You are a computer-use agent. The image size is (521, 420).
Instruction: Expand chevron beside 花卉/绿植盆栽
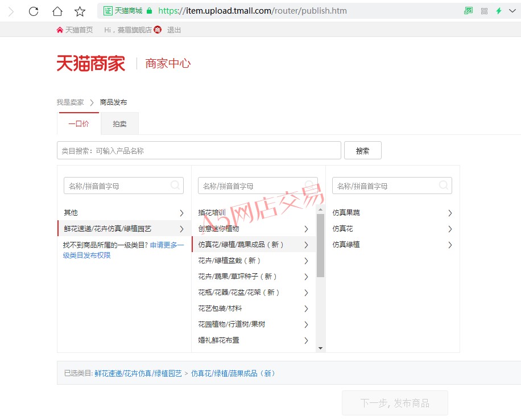click(306, 261)
